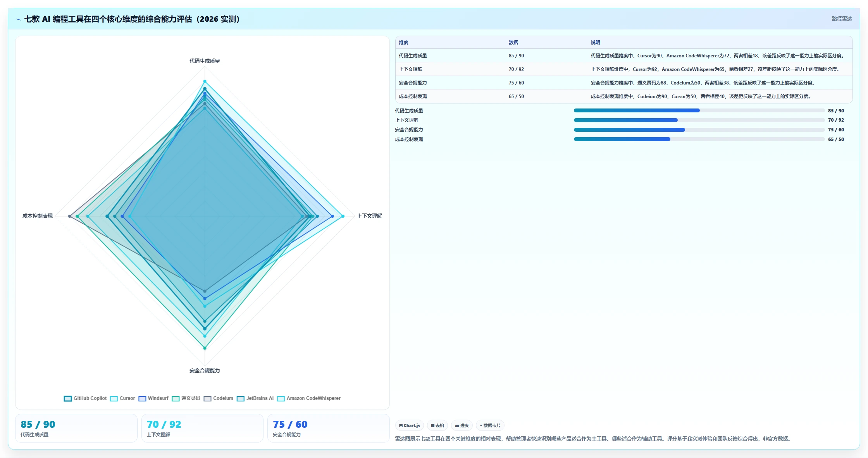Click the outermost point on 上下文理解 axis
This screenshot has height=458, width=868.
pos(343,216)
